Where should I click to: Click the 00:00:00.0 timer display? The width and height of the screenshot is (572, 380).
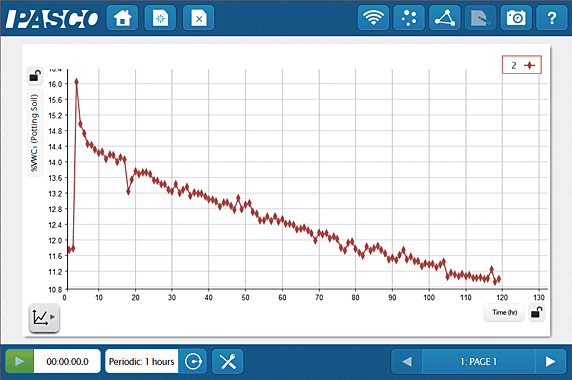coord(67,361)
